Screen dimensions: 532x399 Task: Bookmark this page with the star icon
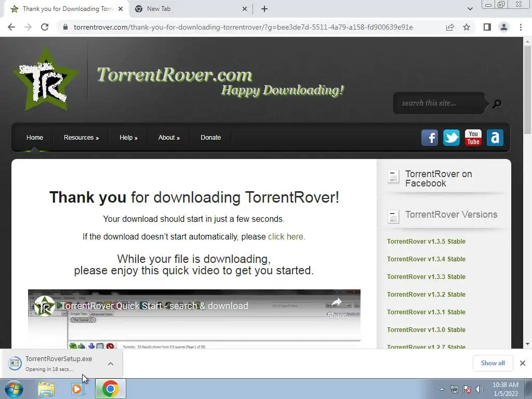[467, 27]
